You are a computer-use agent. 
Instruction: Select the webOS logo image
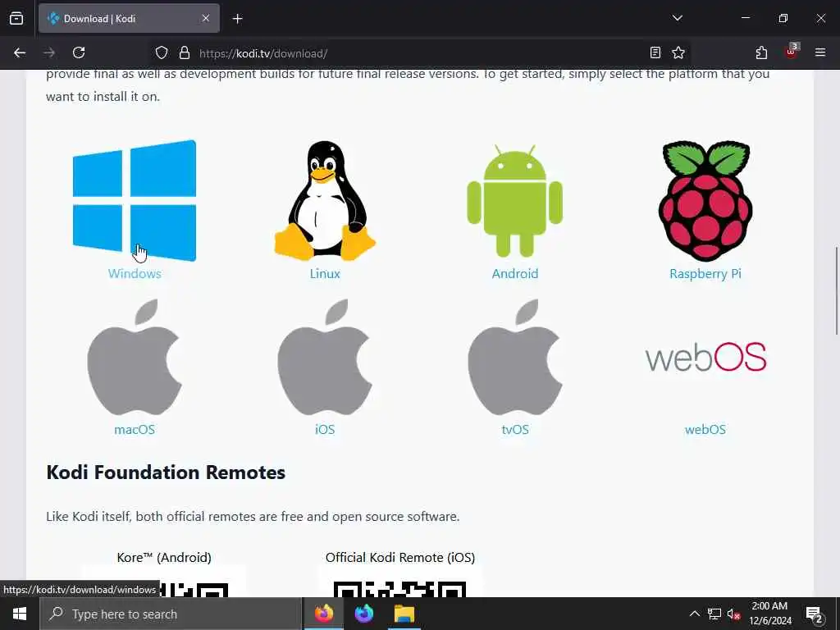[705, 358]
